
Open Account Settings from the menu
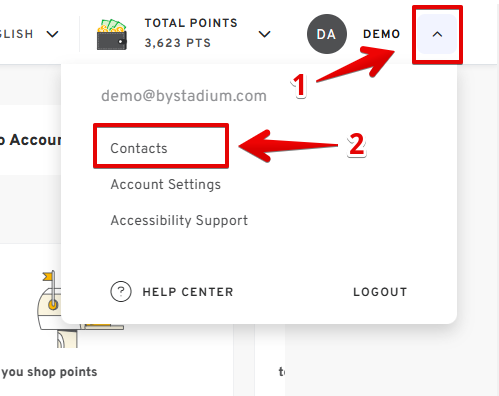(x=166, y=184)
